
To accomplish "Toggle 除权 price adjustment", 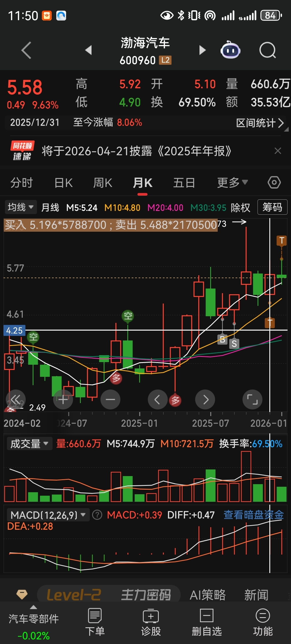I will tap(240, 207).
